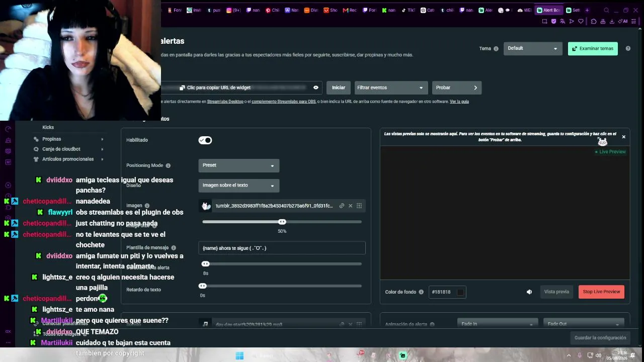The height and width of the screenshot is (362, 644).
Task: Switch to the Pinterest Chil browser tab
Action: [x=272, y=10]
